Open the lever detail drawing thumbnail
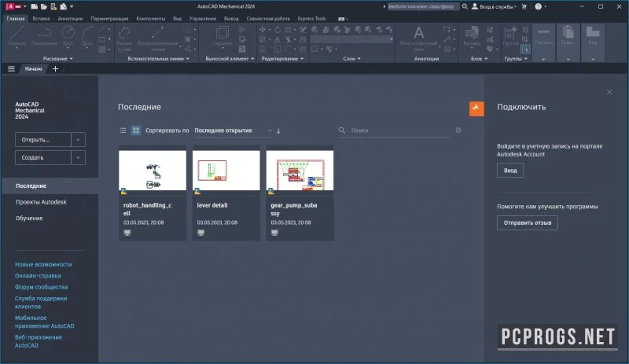Screen dimensions: 629x364 (x=226, y=170)
